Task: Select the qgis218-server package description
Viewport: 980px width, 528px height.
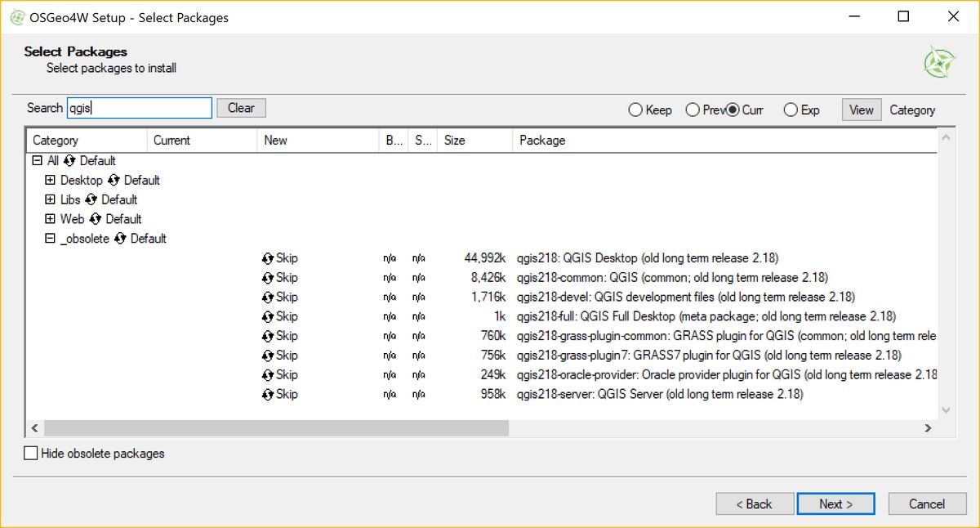Action: tap(660, 395)
